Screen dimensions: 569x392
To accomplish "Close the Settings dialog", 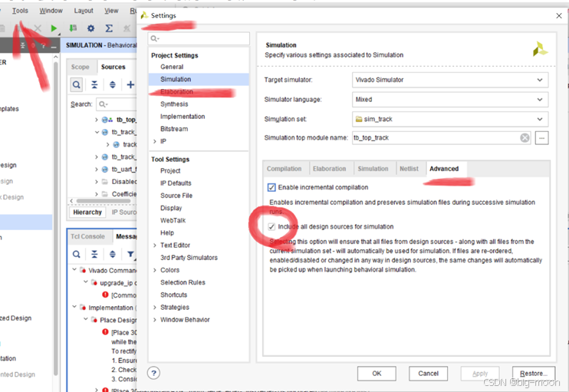I will pyautogui.click(x=559, y=15).
